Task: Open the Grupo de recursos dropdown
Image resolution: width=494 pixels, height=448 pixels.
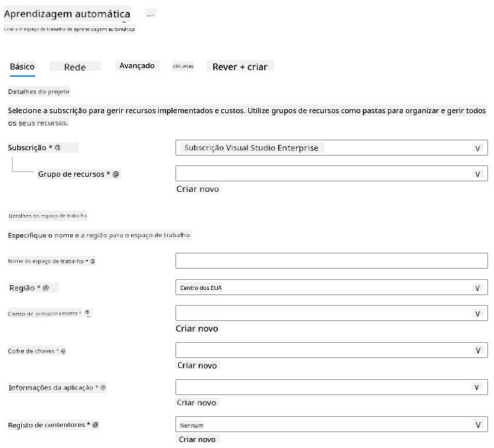Action: tap(332, 173)
